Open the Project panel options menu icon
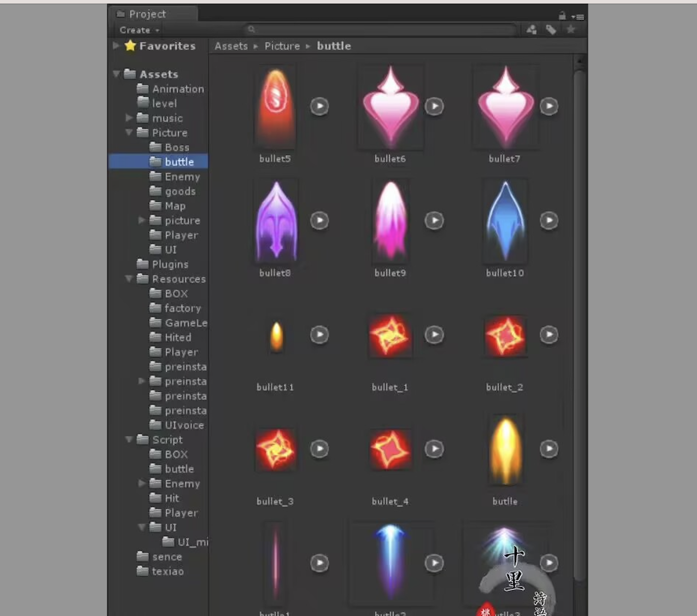Viewport: 697px width, 616px height. point(578,17)
